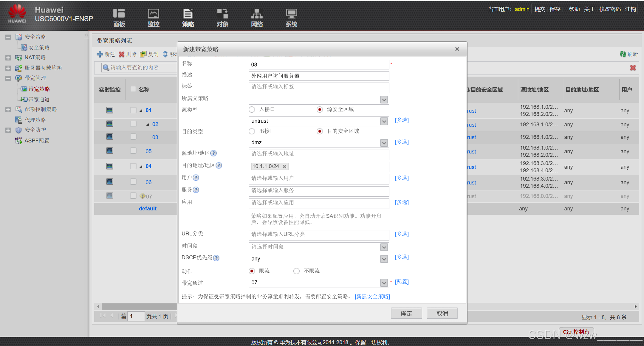Click help icon beside 源地址/地区
This screenshot has height=346, width=644.
[213, 153]
